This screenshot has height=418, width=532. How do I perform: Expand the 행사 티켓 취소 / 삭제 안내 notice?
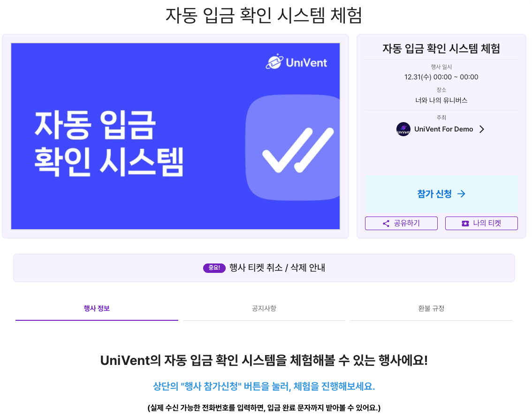point(264,268)
